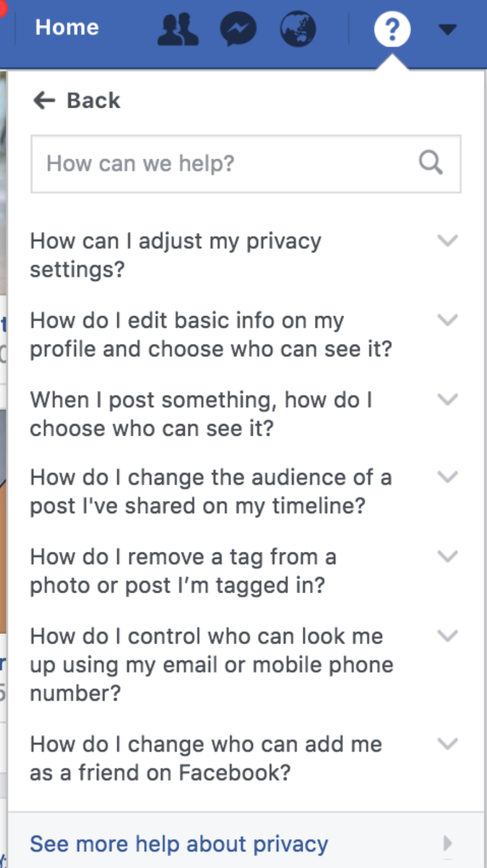Click the Back arrow icon

coord(44,101)
